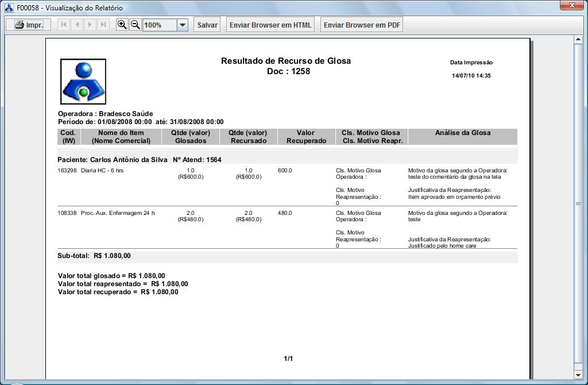Click page indicator '1/1'

(x=288, y=359)
